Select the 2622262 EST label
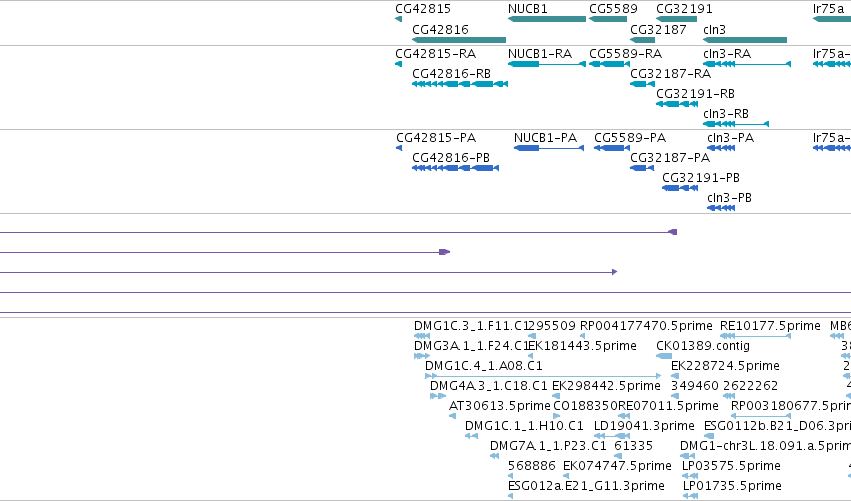Screen dimensions: 851x501 point(751,386)
